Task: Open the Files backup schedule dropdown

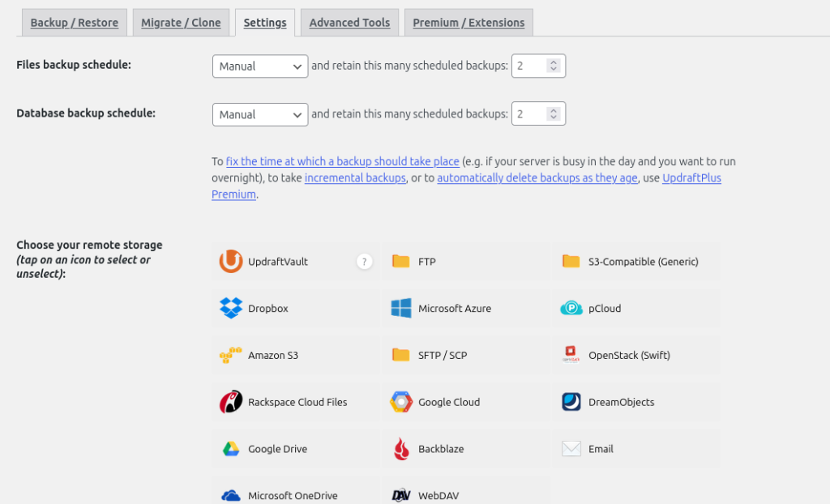Action: [260, 66]
